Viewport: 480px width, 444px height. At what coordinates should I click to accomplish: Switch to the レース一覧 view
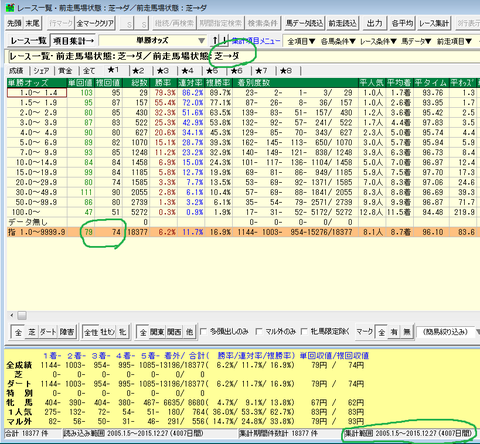28,41
